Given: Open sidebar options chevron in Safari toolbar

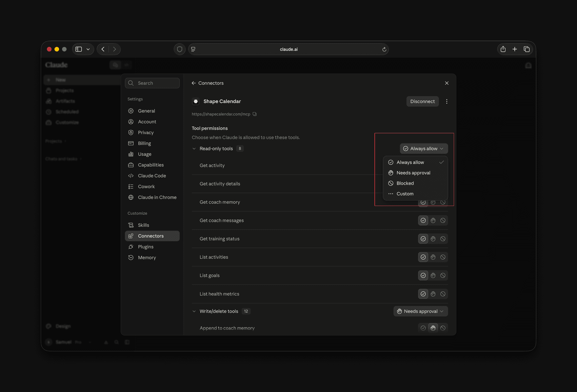Looking at the screenshot, I should [88, 49].
